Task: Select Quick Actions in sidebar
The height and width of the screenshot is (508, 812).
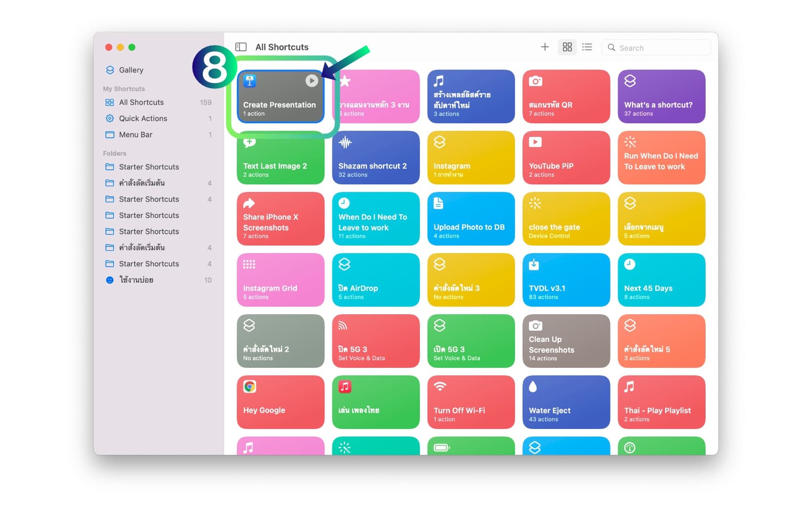Action: [143, 119]
